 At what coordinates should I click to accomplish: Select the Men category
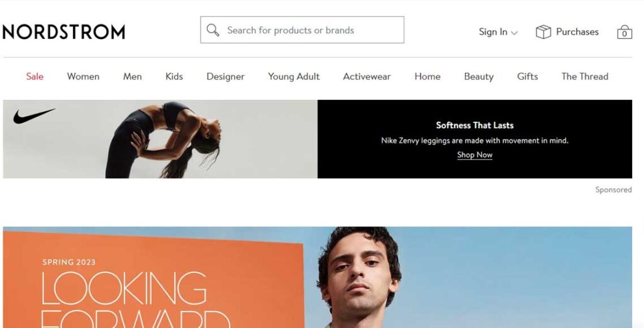(132, 77)
